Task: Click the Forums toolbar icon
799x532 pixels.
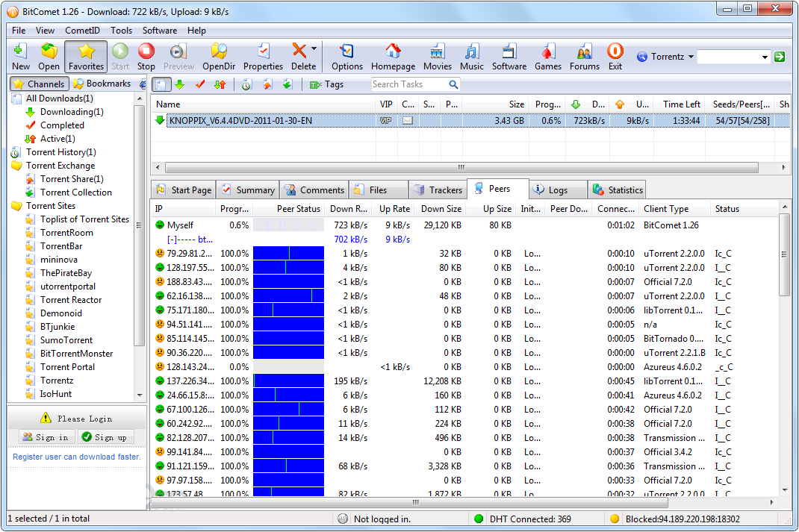Action: coord(585,56)
